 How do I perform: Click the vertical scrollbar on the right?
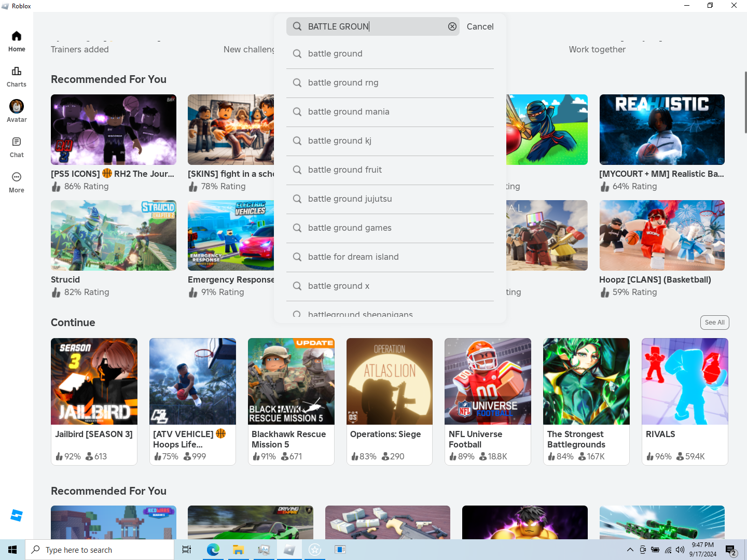click(x=745, y=102)
